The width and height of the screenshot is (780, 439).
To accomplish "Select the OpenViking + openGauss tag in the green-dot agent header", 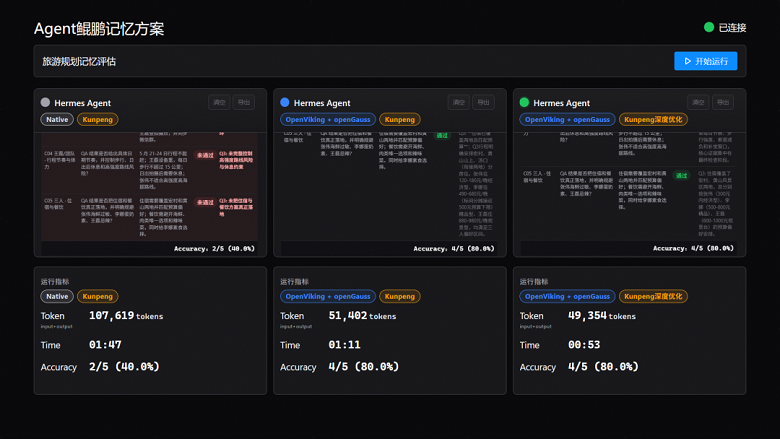I will (568, 119).
